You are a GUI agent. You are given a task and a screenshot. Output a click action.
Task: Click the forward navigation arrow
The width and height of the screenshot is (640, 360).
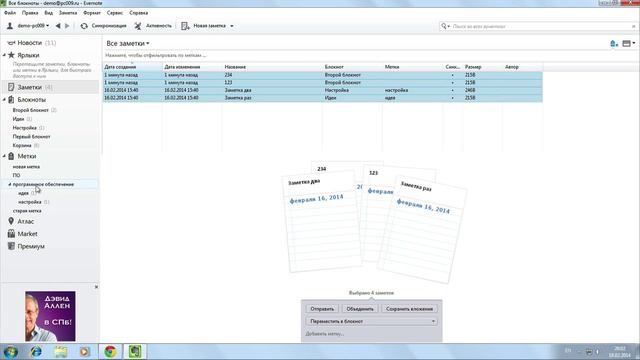tap(67, 26)
